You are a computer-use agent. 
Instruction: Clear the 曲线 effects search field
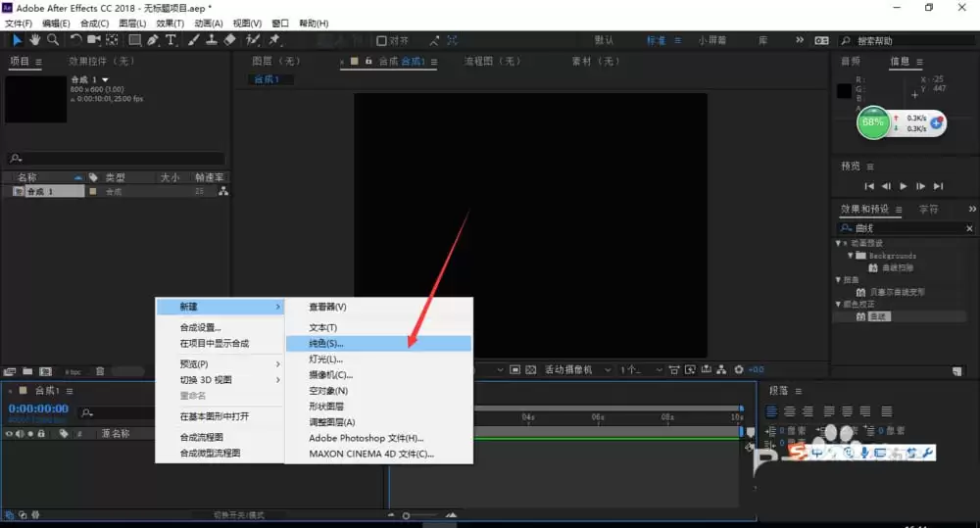click(969, 228)
